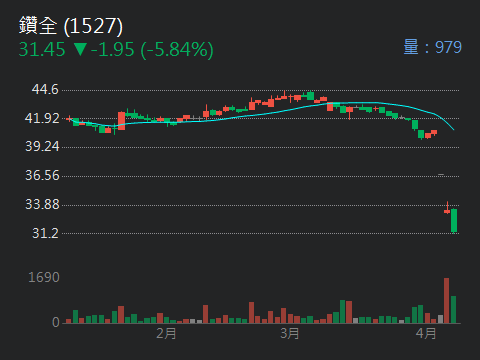Click the volume readout 量 : 979
The width and height of the screenshot is (480, 360).
[433, 47]
